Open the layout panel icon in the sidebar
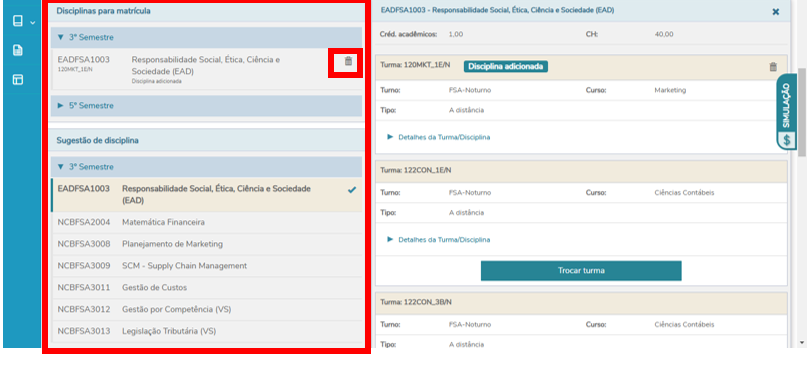812x368 pixels. [x=18, y=79]
